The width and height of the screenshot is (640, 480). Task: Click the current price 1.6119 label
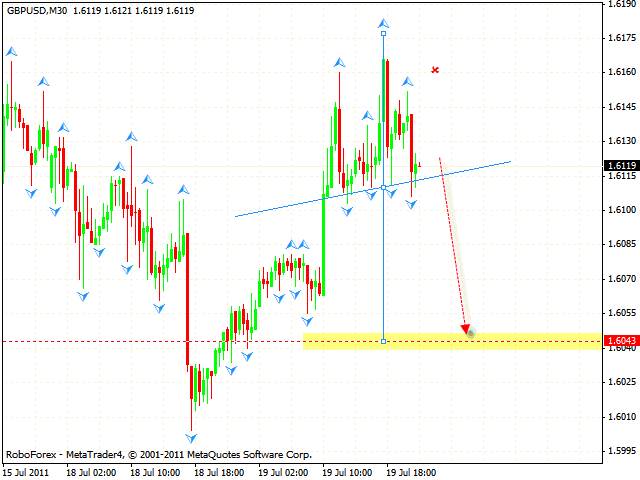(621, 165)
